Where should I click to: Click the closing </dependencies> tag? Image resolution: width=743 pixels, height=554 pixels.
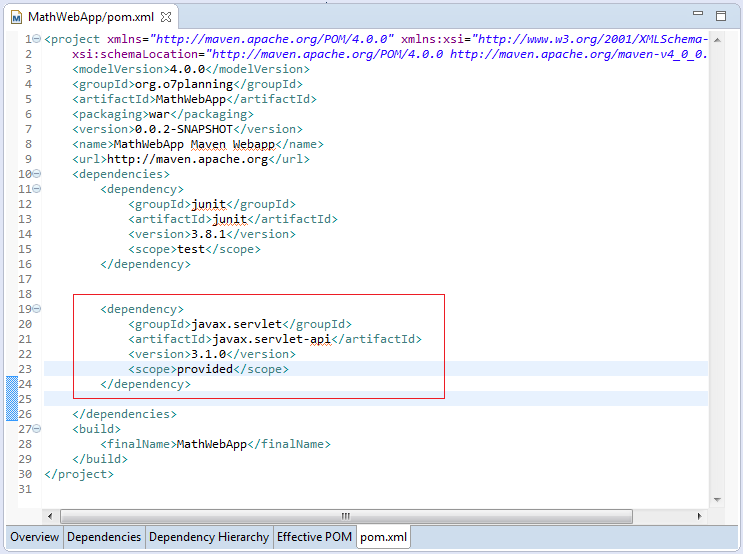pos(125,414)
